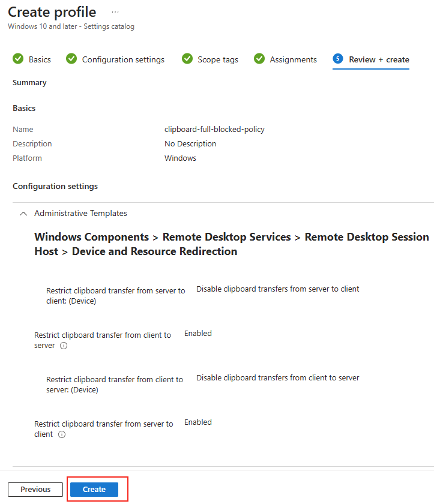Go to the Scope tags tab
Viewport: 434px width, 504px height.
[218, 59]
